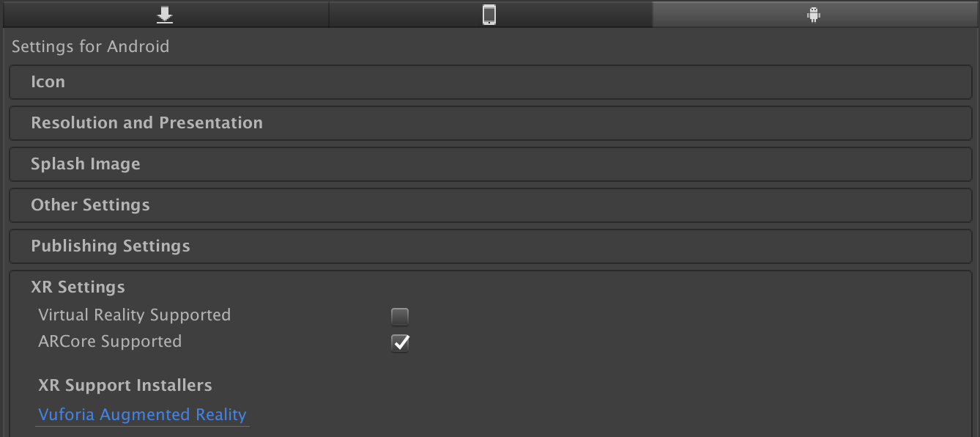Select the Standalone platform download-arrow icon
The image size is (980, 437).
point(164,15)
